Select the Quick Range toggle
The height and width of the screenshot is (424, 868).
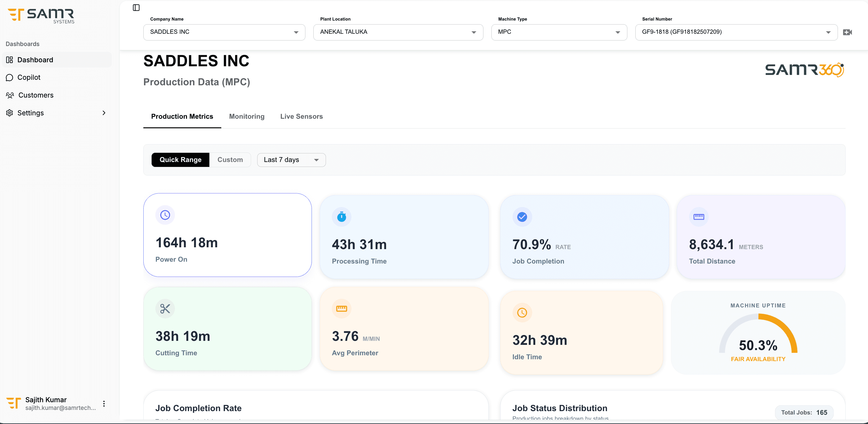[180, 160]
